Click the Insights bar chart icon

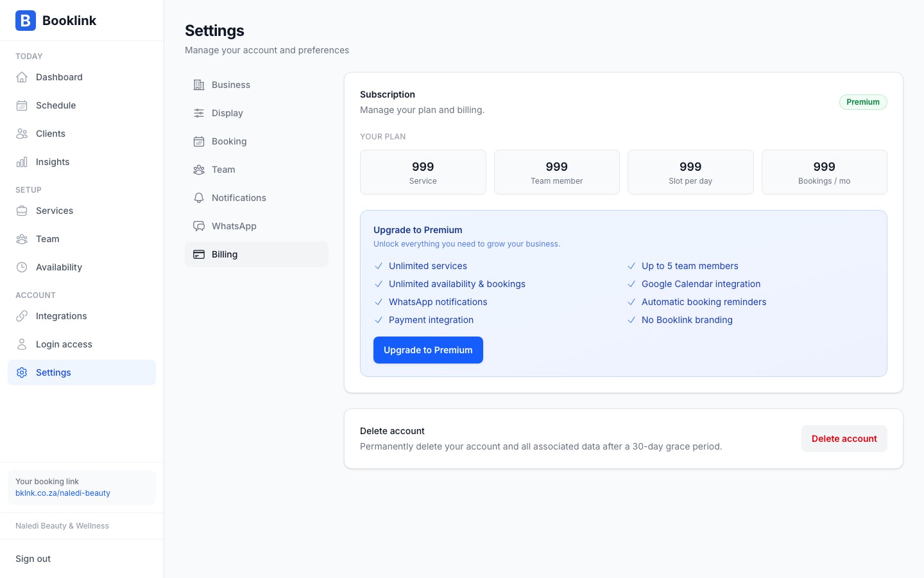pos(22,162)
